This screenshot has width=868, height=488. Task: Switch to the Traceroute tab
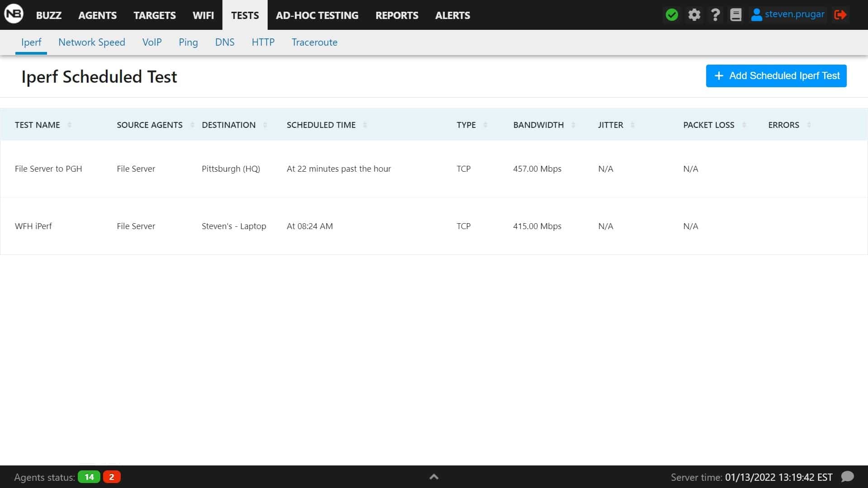(314, 42)
